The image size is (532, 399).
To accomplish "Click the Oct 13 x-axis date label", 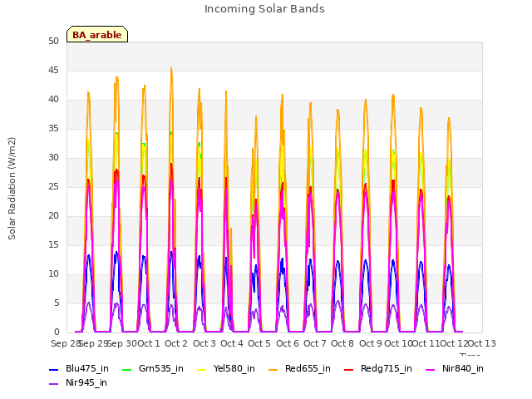I will click(482, 343).
